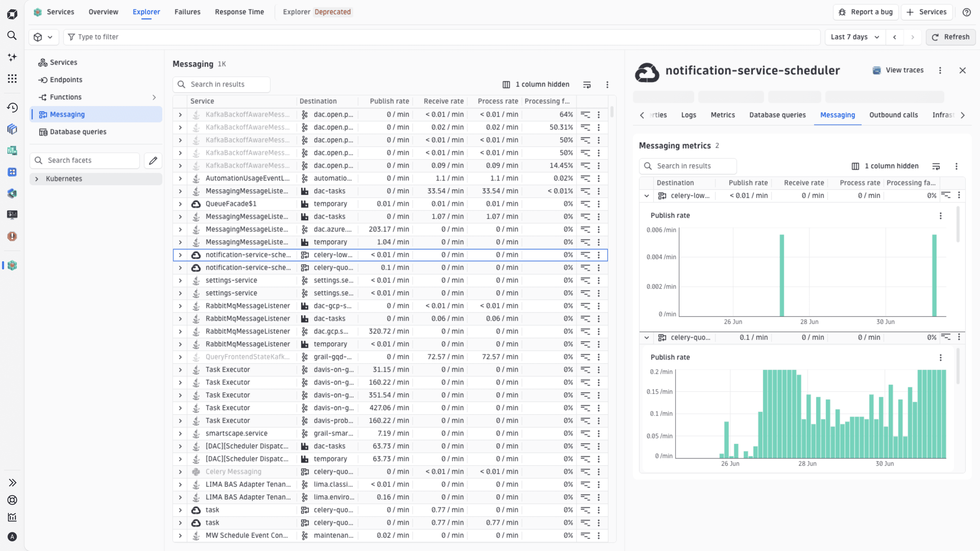This screenshot has width=980, height=551.
Task: Open column settings icon next to '1 column hidden'
Action: [506, 84]
